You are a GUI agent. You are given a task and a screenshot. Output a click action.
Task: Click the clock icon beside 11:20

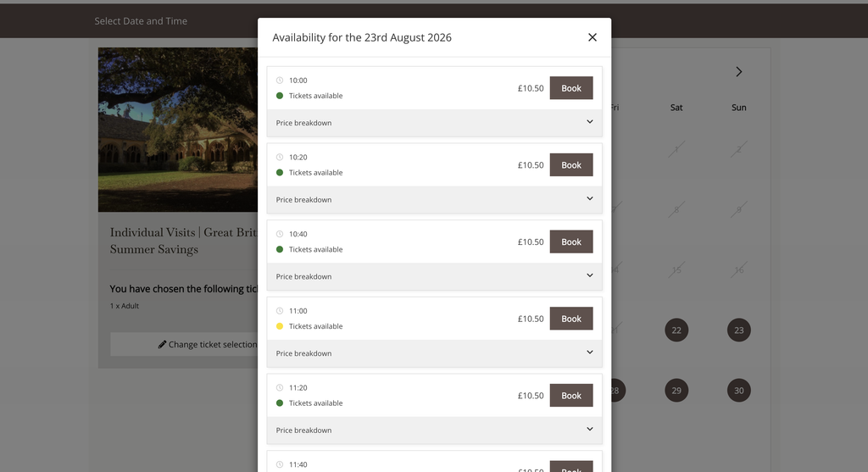280,388
